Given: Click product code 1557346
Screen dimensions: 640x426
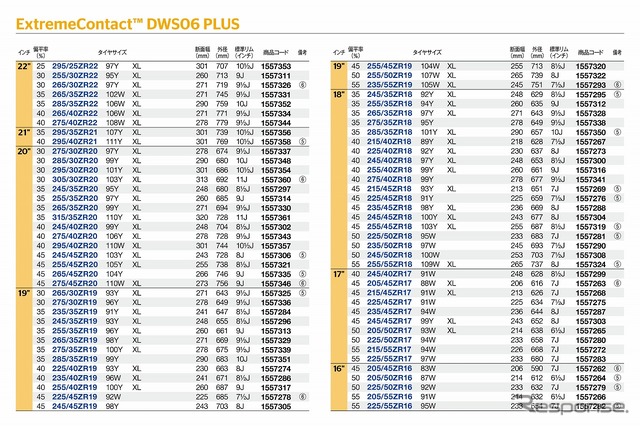Looking at the screenshot, I should pos(276,284).
